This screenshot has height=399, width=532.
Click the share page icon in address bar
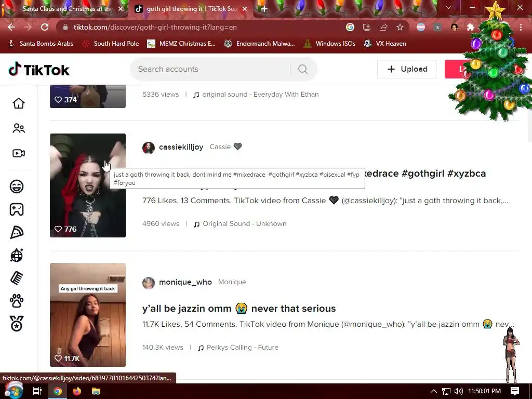click(383, 27)
